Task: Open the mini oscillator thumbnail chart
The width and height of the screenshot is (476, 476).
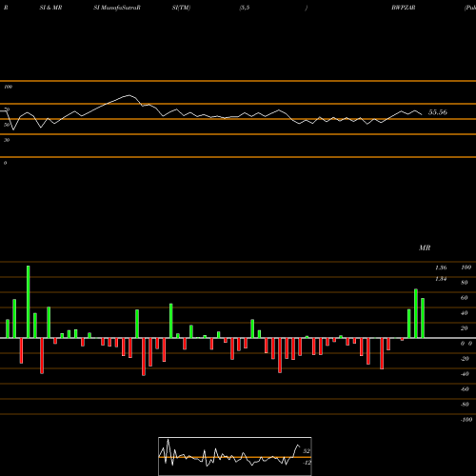Action: (x=235, y=456)
